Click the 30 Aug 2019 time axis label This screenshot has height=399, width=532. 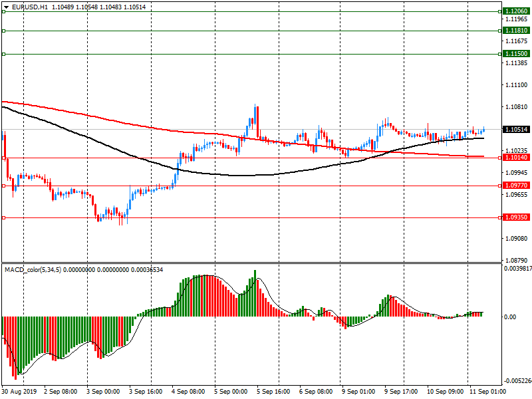(19, 392)
